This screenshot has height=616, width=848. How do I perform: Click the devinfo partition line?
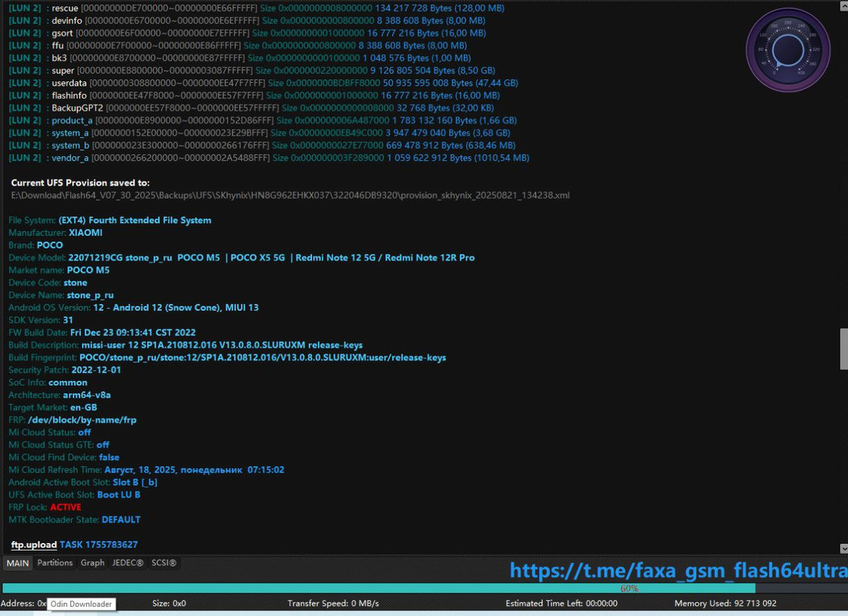pyautogui.click(x=246, y=21)
